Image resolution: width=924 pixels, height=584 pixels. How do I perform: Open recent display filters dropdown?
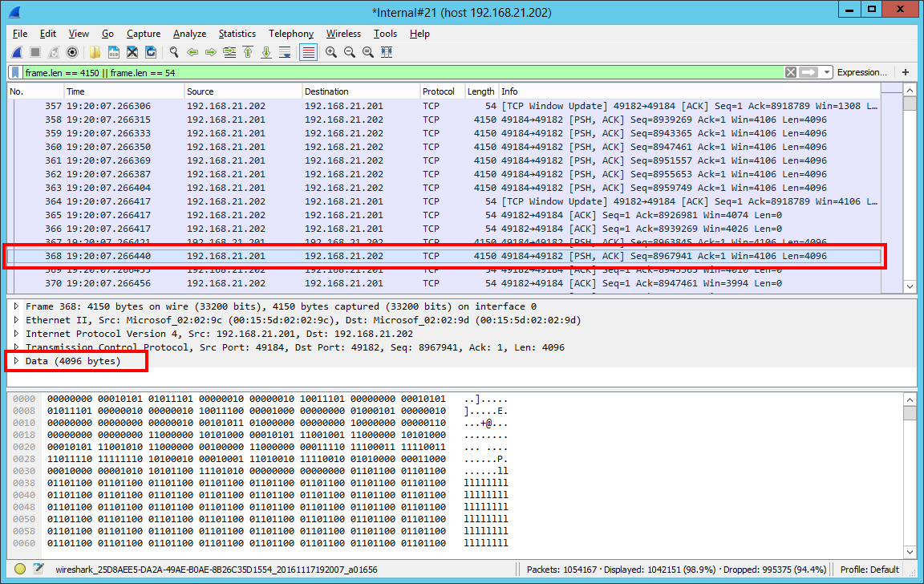[827, 72]
